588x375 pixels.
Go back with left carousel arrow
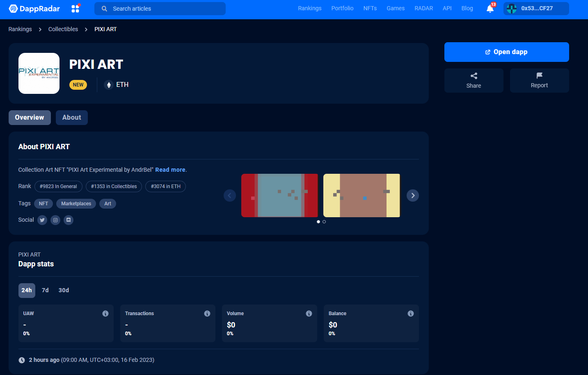pyautogui.click(x=230, y=195)
